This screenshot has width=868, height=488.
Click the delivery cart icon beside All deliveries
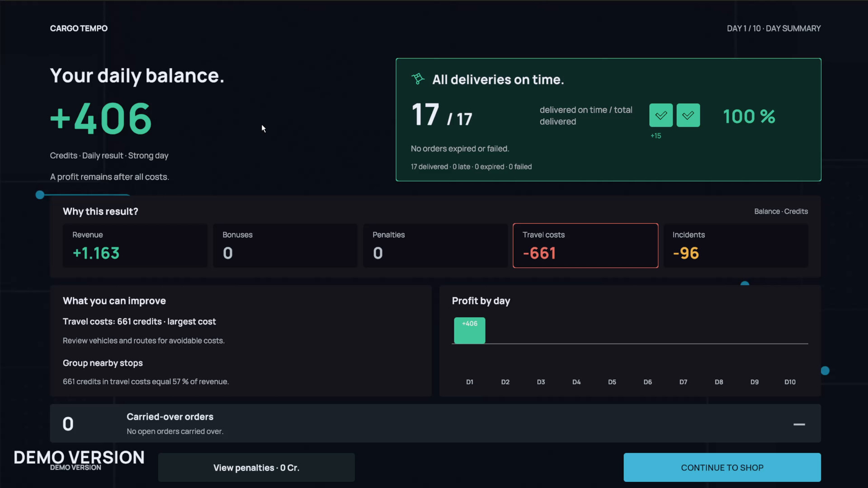418,79
